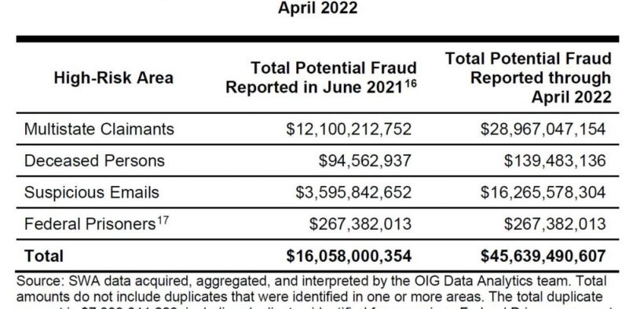Screen dimensions: 644x309
Task: Select the 'Suspicious Emails' row label
Action: (x=92, y=192)
